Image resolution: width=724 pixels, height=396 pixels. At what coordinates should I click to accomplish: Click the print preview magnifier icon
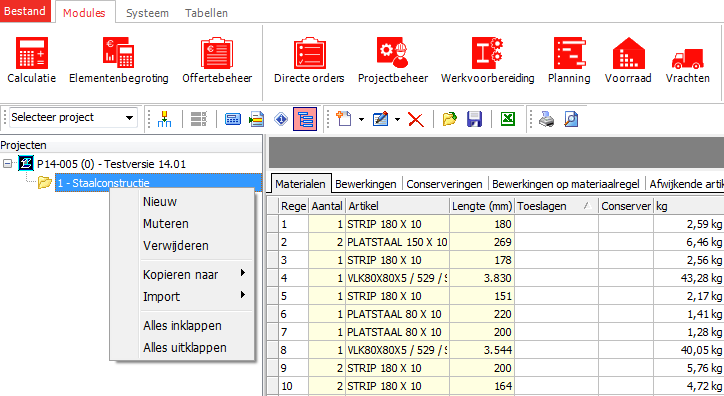(x=571, y=119)
